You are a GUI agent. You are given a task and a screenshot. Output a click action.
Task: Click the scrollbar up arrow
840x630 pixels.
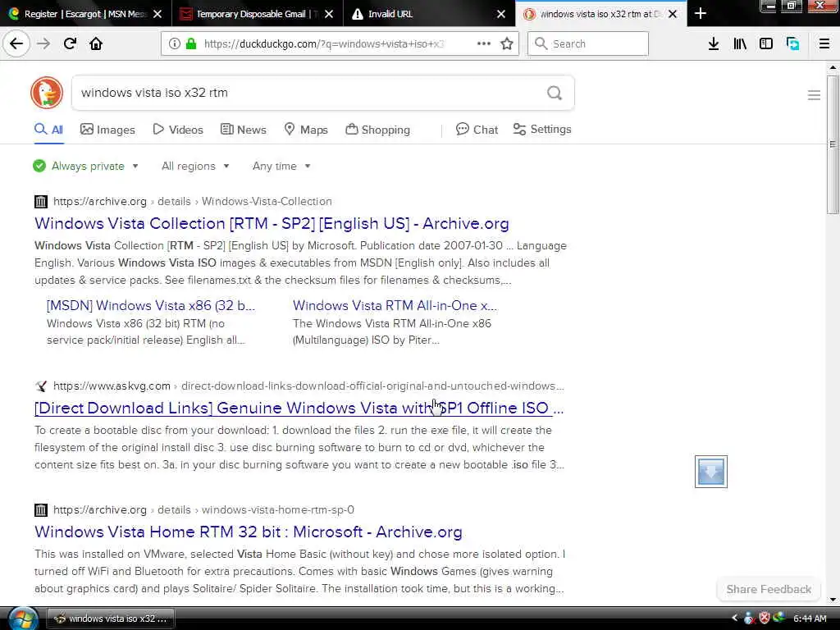(x=833, y=68)
